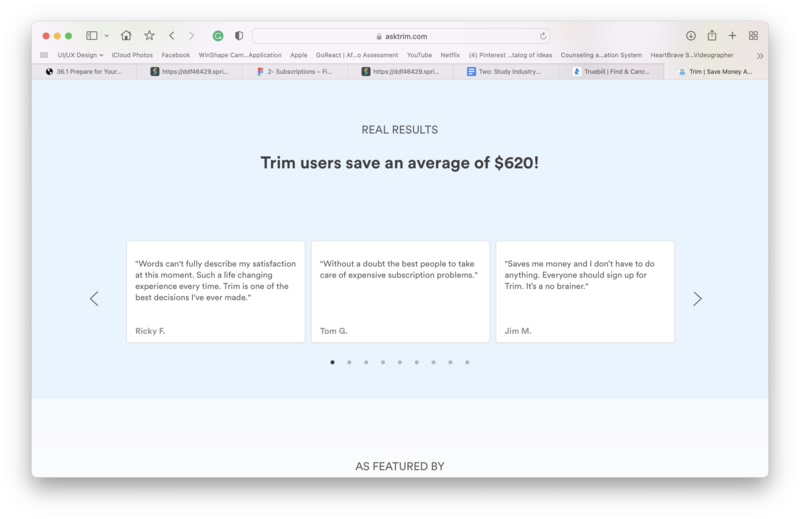The width and height of the screenshot is (800, 519).
Task: Select the eighth carousel pagination dot
Action: 451,362
